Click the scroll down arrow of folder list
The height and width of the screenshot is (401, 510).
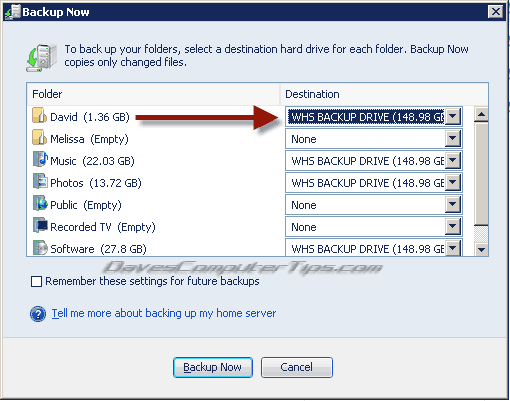(x=481, y=249)
